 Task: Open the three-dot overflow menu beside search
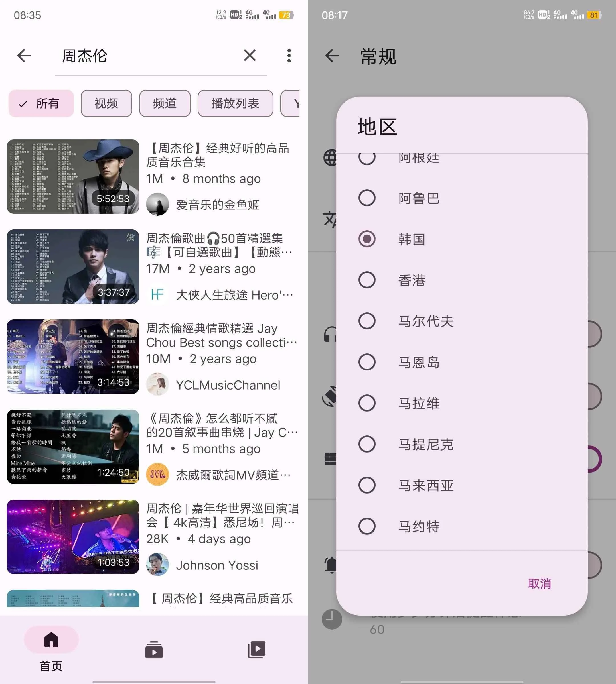289,56
